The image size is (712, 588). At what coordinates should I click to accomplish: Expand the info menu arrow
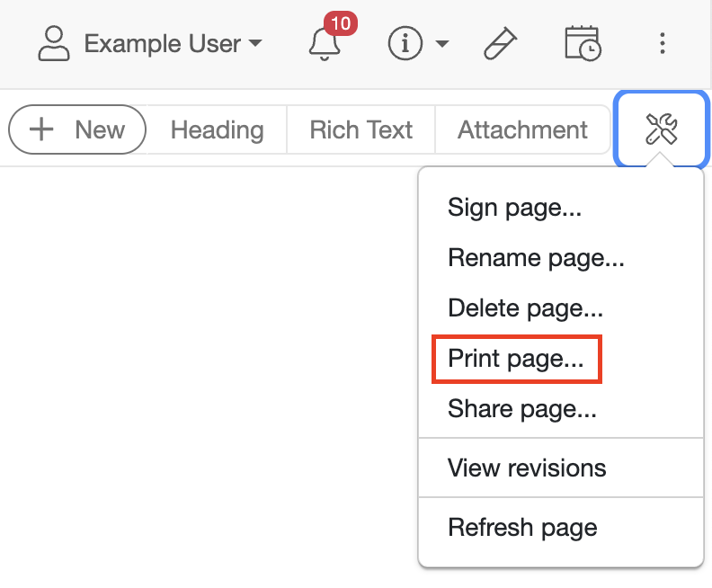(441, 43)
